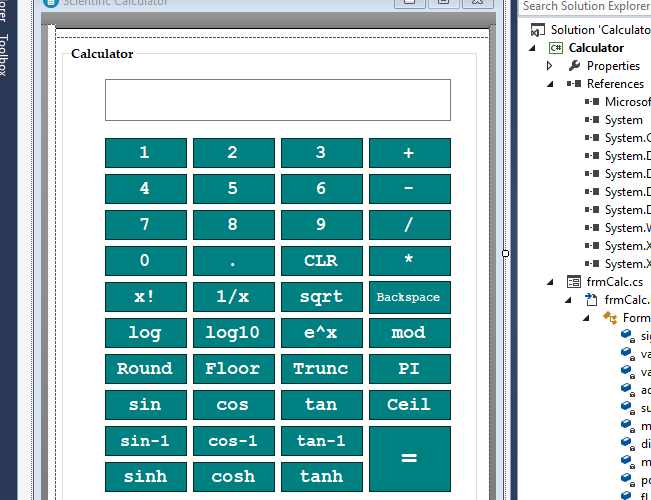651x500 pixels.
Task: Expand the Properties node arrow
Action: 550,66
